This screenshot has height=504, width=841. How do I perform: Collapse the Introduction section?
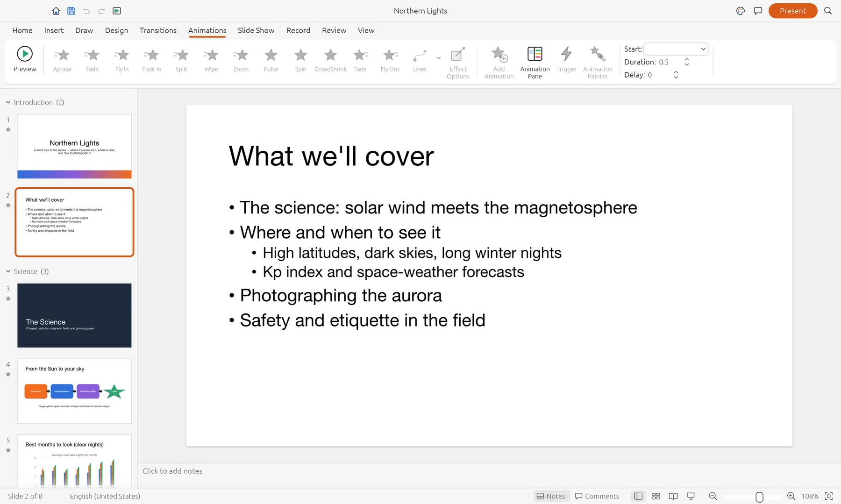pyautogui.click(x=8, y=102)
